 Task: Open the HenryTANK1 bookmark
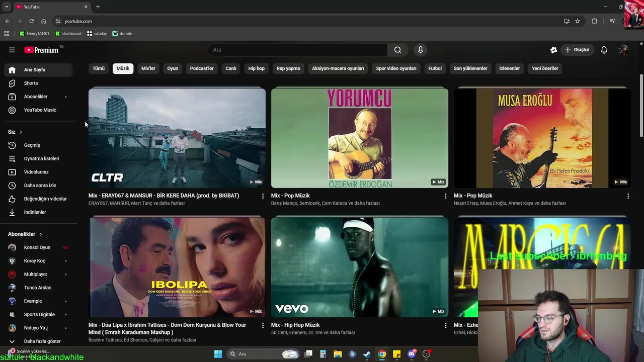pyautogui.click(x=34, y=34)
